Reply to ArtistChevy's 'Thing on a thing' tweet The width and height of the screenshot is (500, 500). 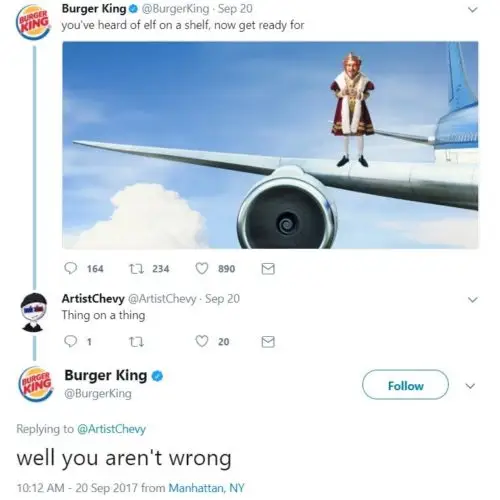[71, 341]
